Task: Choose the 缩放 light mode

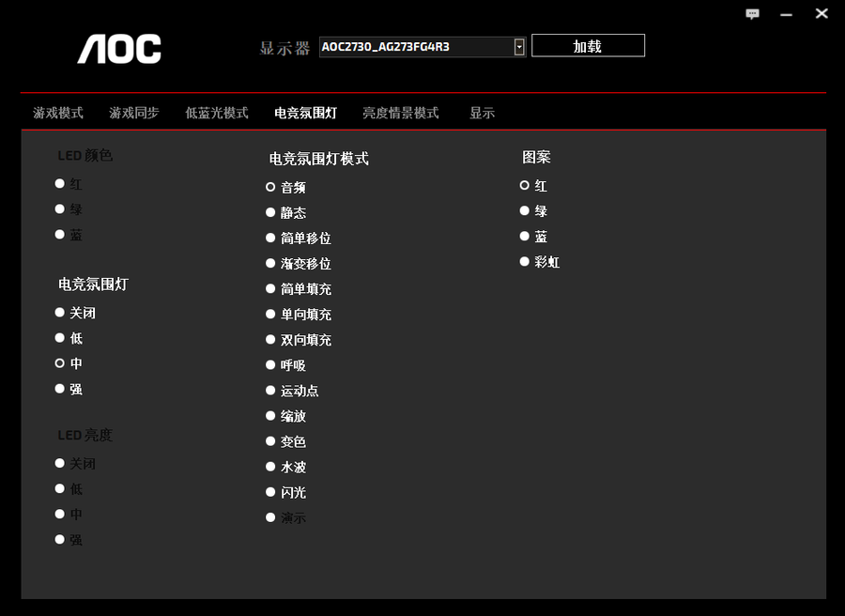Action: click(270, 416)
